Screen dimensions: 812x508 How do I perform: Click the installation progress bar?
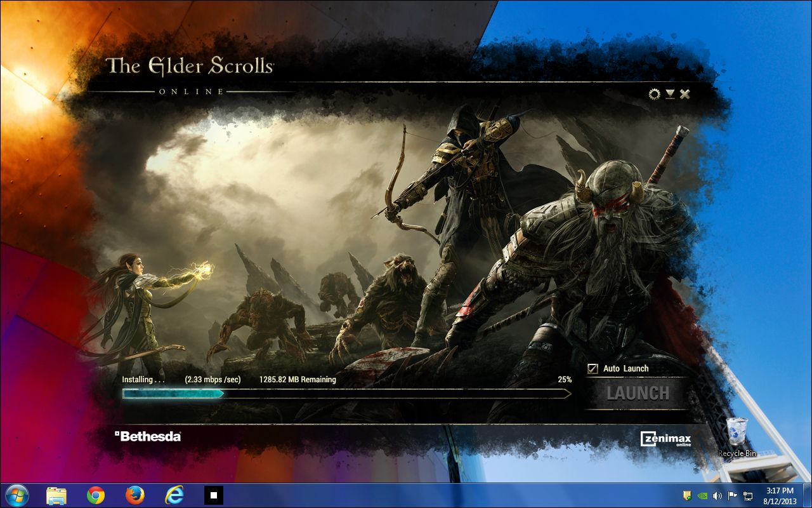click(x=347, y=394)
